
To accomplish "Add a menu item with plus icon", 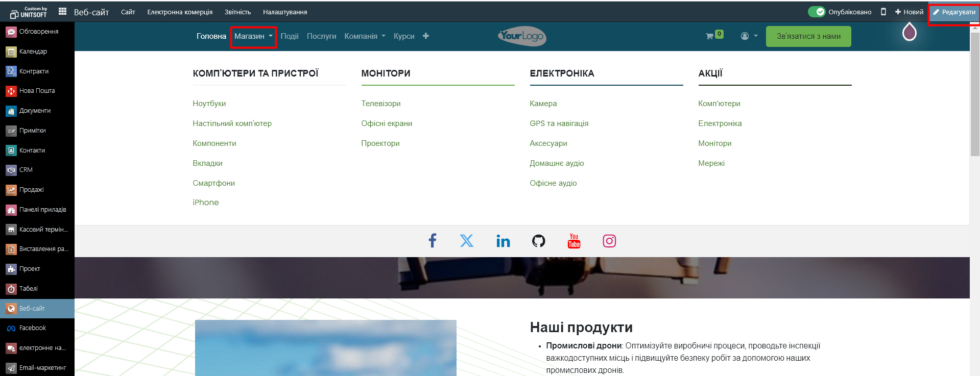I will click(x=426, y=36).
